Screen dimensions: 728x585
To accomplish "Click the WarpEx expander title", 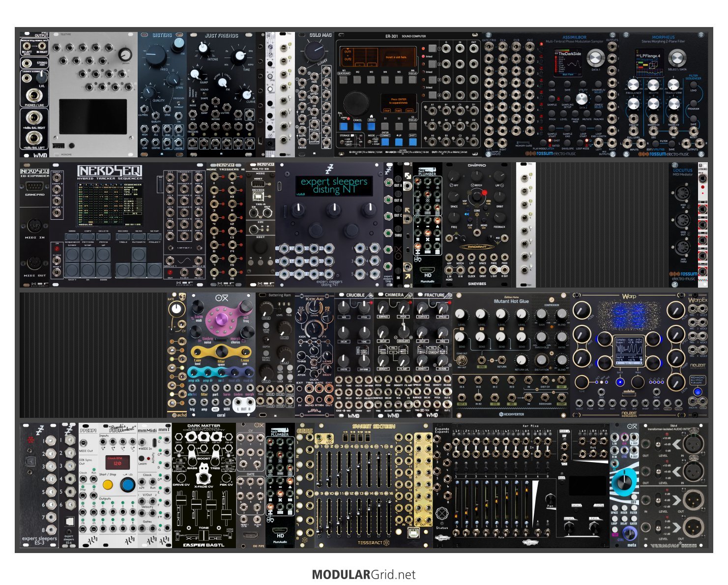I will tap(698, 300).
